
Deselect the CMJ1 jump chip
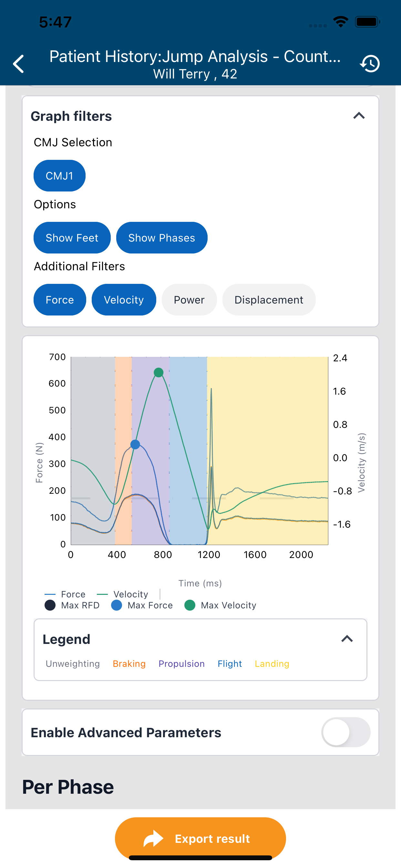point(59,176)
